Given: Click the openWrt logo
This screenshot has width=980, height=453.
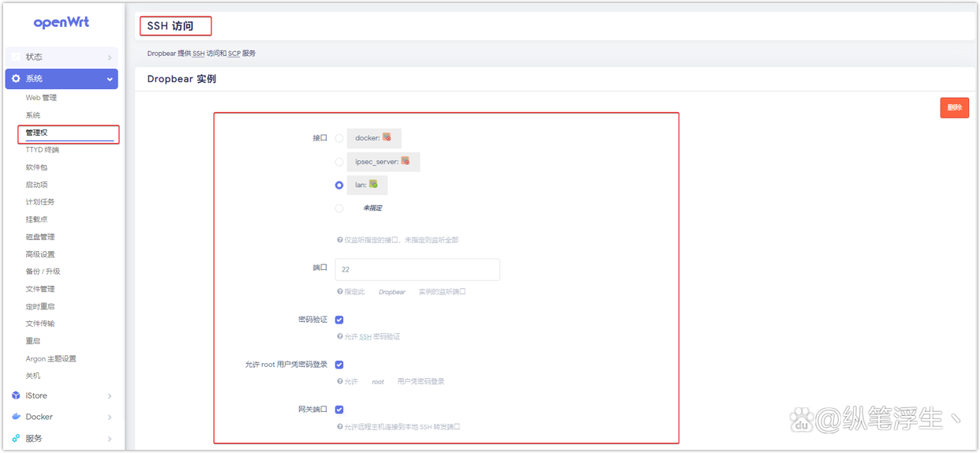Looking at the screenshot, I should coord(62,23).
